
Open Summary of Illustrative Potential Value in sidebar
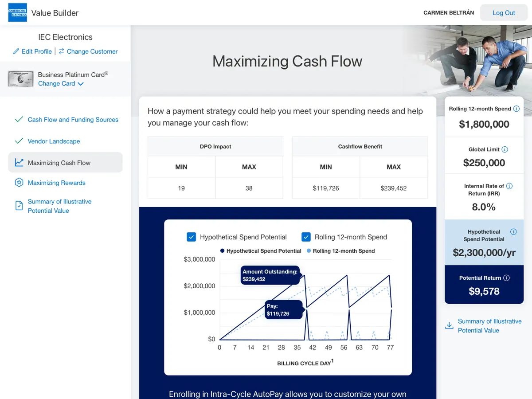60,206
